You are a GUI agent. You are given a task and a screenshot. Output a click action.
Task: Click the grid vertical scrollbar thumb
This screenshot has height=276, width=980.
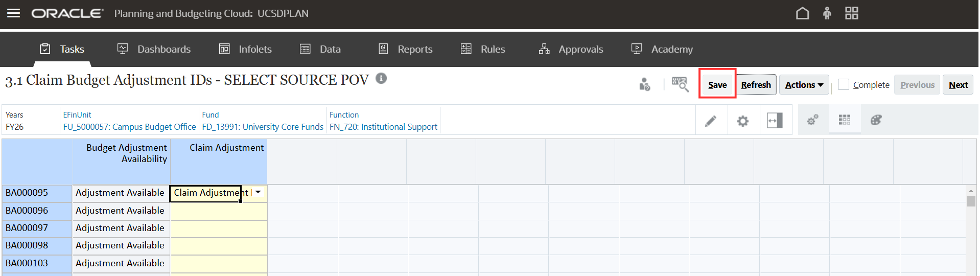(x=971, y=201)
